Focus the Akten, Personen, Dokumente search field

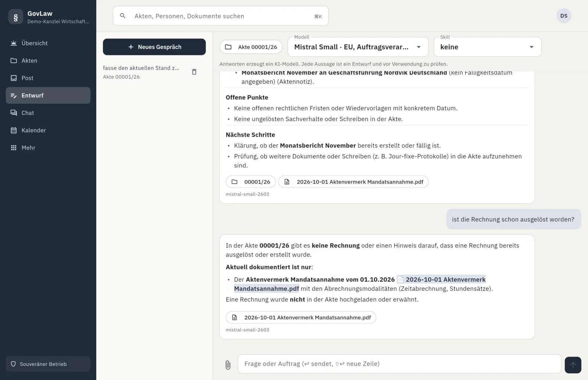click(220, 16)
